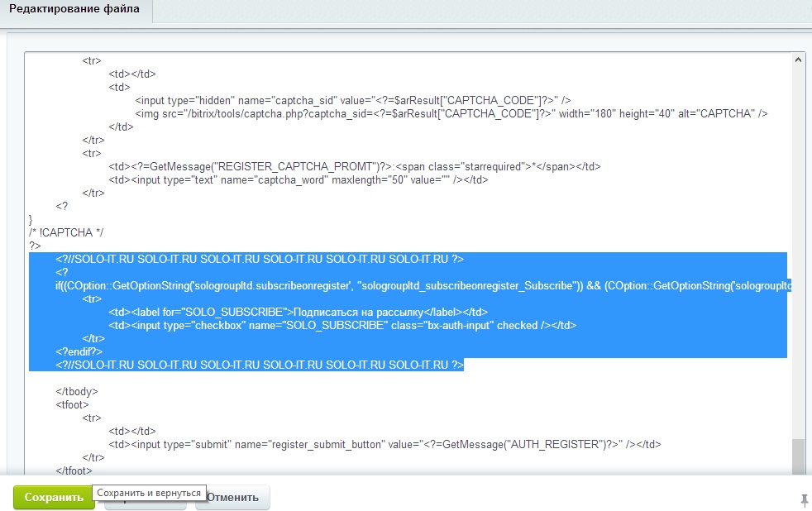Click the closing </tbody> tag line
Screen dimensions: 812x511
pyautogui.click(x=77, y=391)
